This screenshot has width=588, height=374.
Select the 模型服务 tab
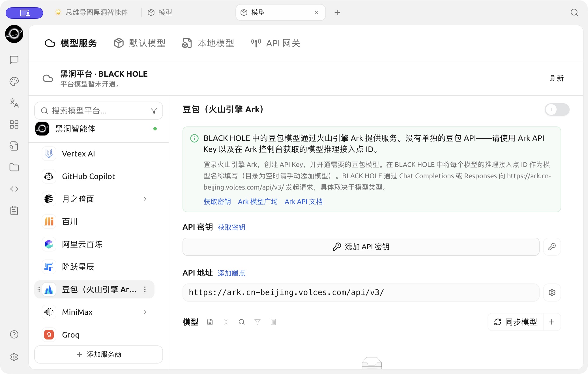click(71, 43)
